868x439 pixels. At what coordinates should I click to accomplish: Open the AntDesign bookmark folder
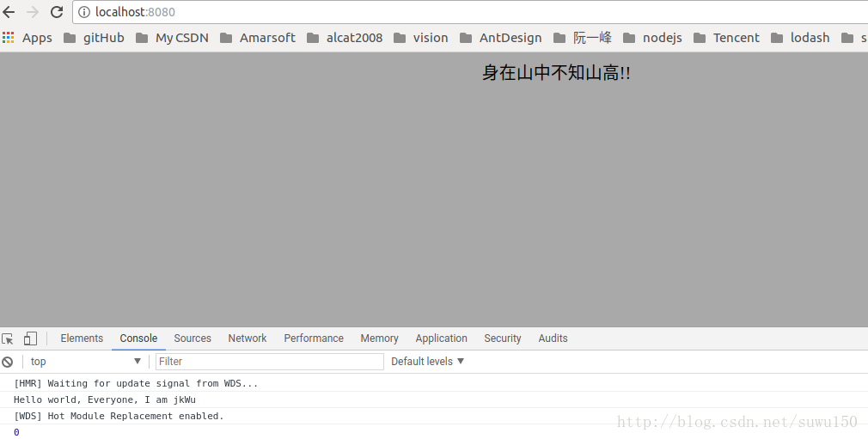500,38
